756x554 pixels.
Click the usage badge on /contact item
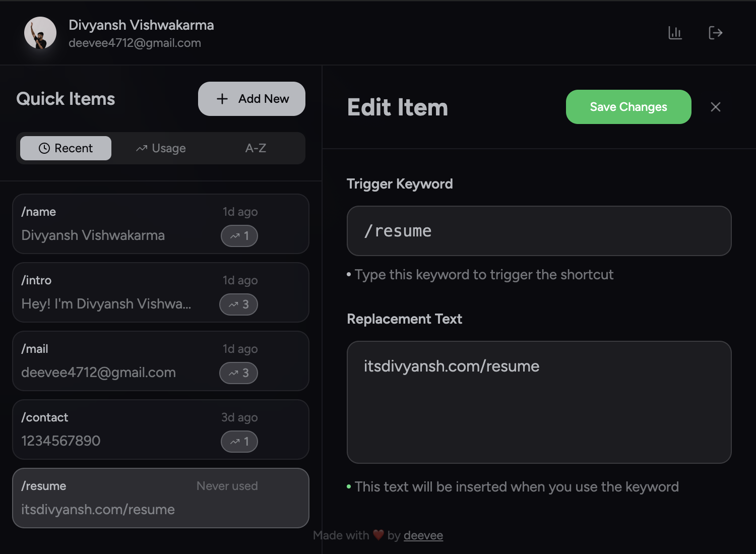(x=239, y=442)
